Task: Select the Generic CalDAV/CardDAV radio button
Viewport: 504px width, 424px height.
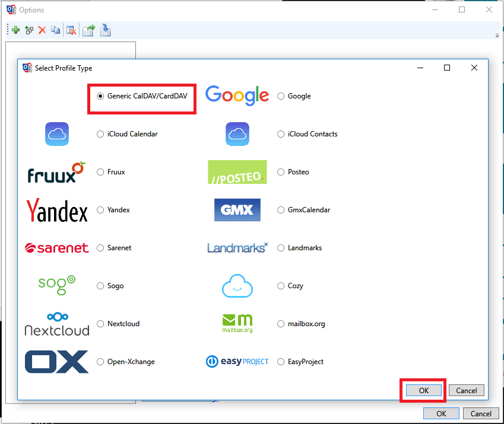Action: pyautogui.click(x=100, y=96)
